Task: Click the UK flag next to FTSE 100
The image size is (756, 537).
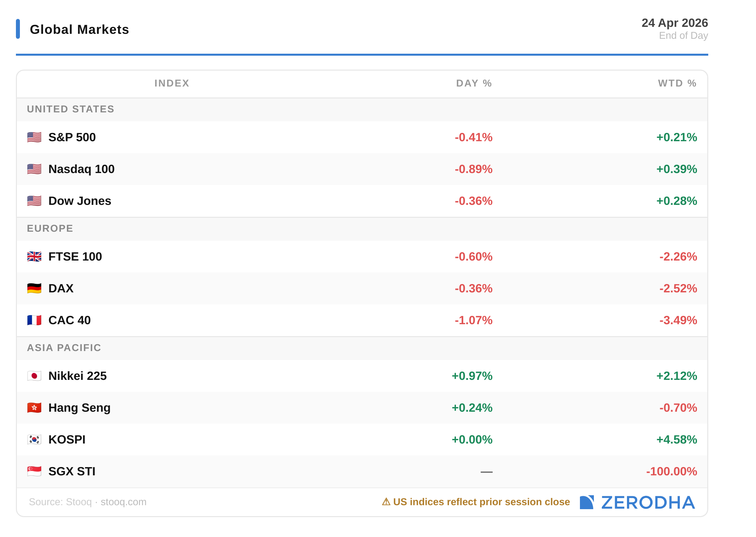Action: click(x=34, y=257)
